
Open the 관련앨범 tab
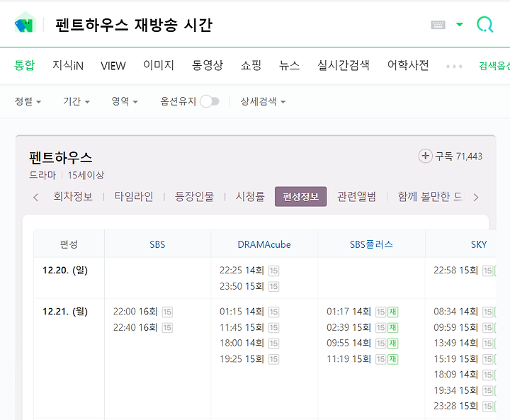coord(356,196)
